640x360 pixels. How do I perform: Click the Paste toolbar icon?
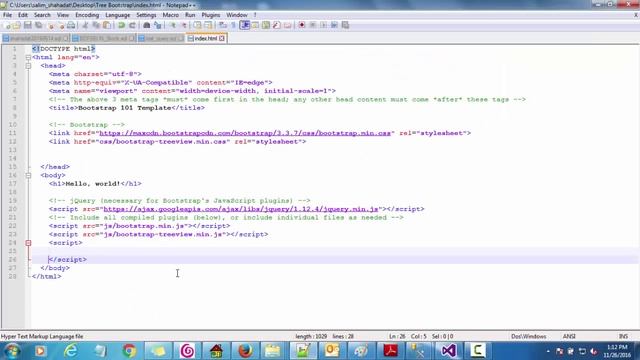pos(107,25)
